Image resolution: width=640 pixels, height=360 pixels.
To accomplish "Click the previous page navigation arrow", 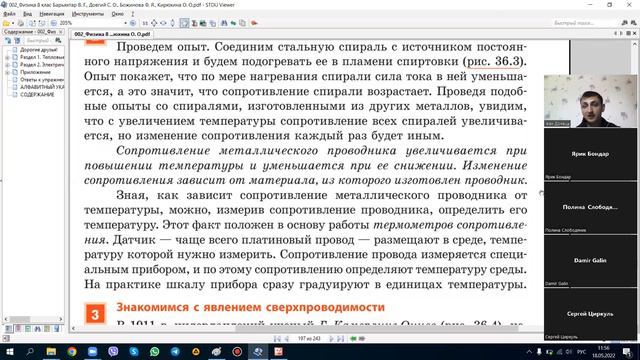I will point(287,339).
